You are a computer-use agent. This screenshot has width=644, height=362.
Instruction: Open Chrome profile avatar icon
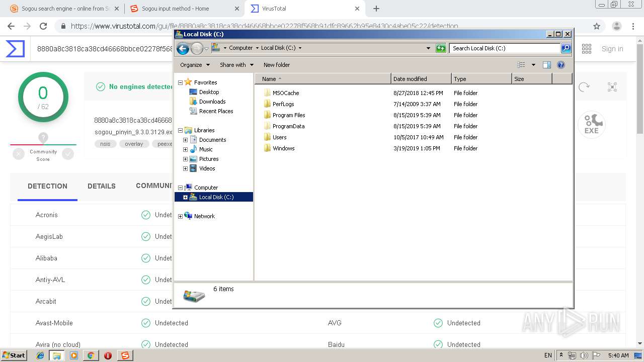tap(617, 26)
